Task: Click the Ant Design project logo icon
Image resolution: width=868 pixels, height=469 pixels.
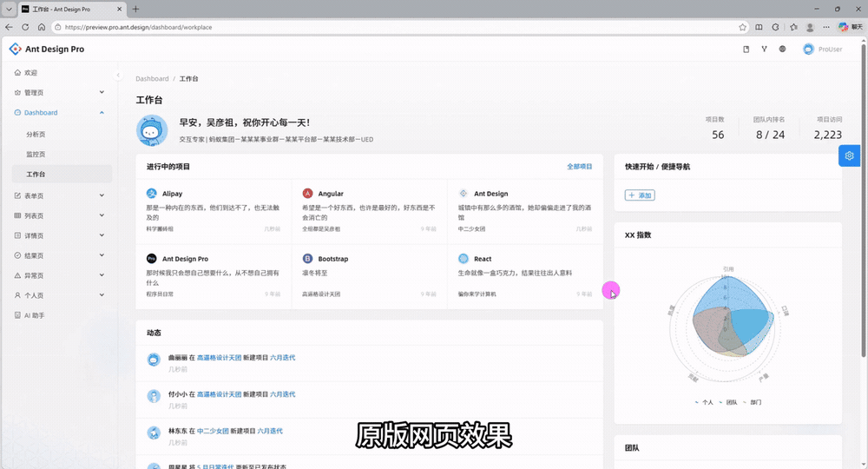Action: tap(464, 194)
